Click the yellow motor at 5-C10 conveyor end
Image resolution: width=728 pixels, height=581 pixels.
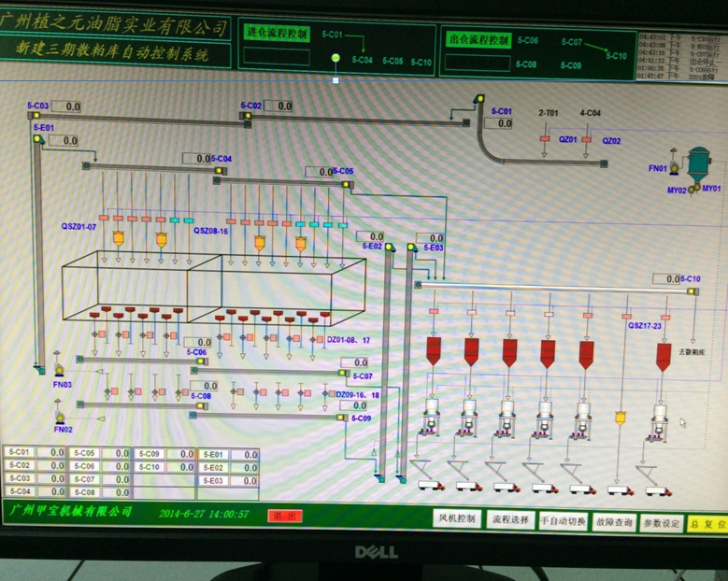point(692,291)
